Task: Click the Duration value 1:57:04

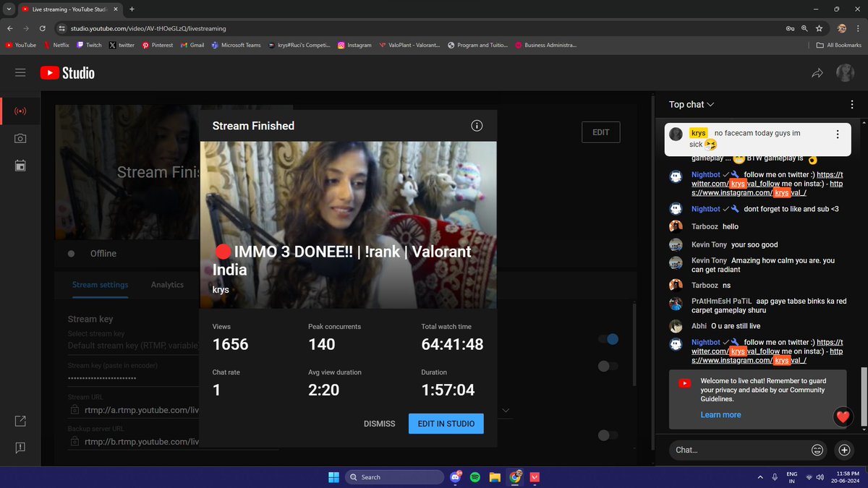Action: (448, 390)
